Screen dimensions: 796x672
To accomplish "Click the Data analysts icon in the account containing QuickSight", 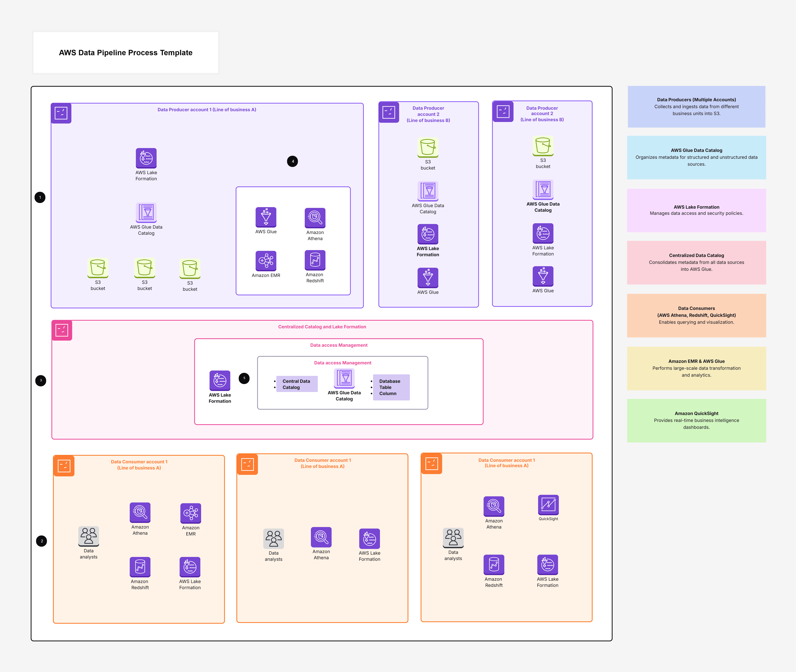I will [x=453, y=538].
